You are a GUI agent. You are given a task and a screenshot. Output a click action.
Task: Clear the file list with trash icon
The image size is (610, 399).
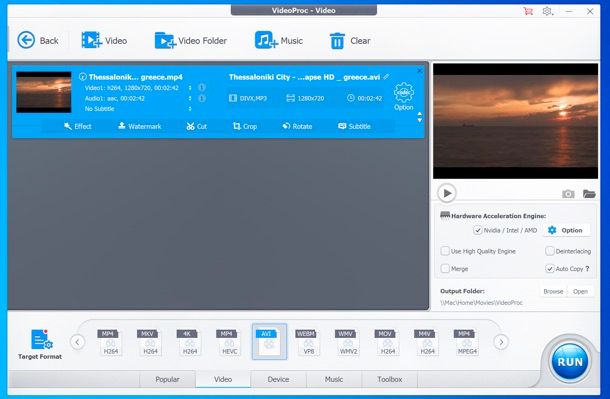pyautogui.click(x=350, y=41)
